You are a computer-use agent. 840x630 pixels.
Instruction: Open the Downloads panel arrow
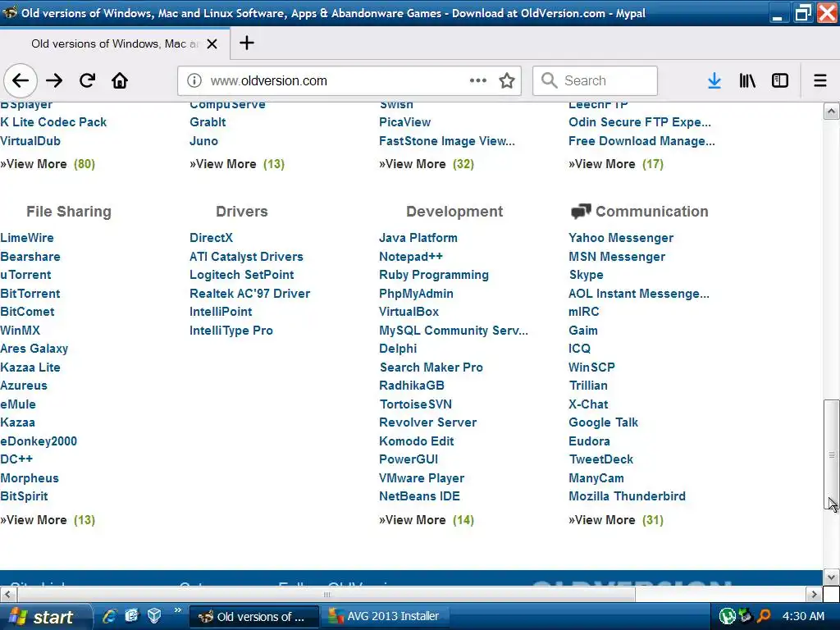tap(714, 81)
